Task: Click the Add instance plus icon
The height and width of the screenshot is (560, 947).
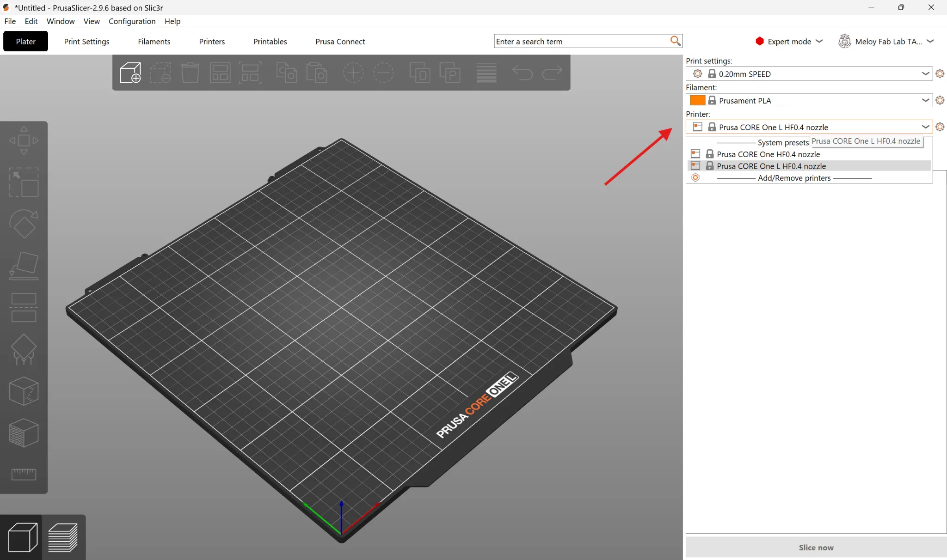Action: tap(353, 73)
